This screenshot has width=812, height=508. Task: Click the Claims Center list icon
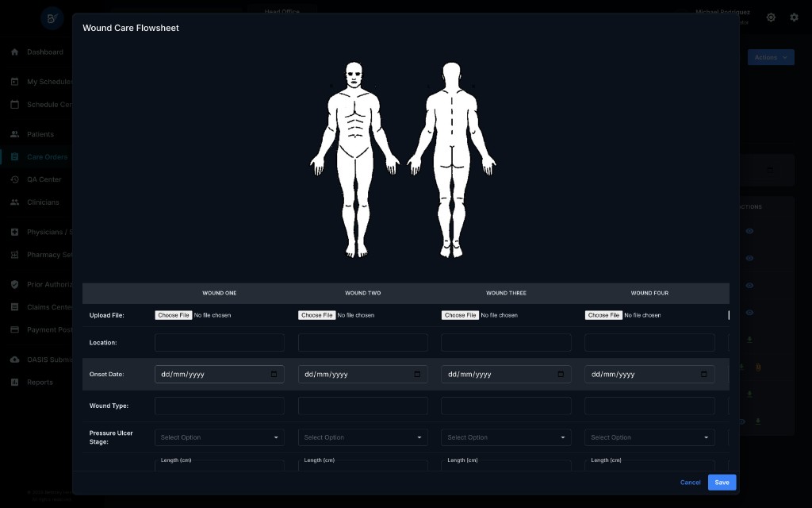coord(14,307)
